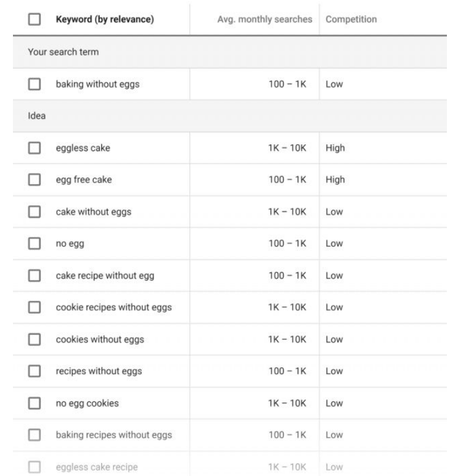Image resolution: width=458 pixels, height=476 pixels.
Task: Tick 'cookie recipes without eggs' checkbox
Action: pos(35,307)
